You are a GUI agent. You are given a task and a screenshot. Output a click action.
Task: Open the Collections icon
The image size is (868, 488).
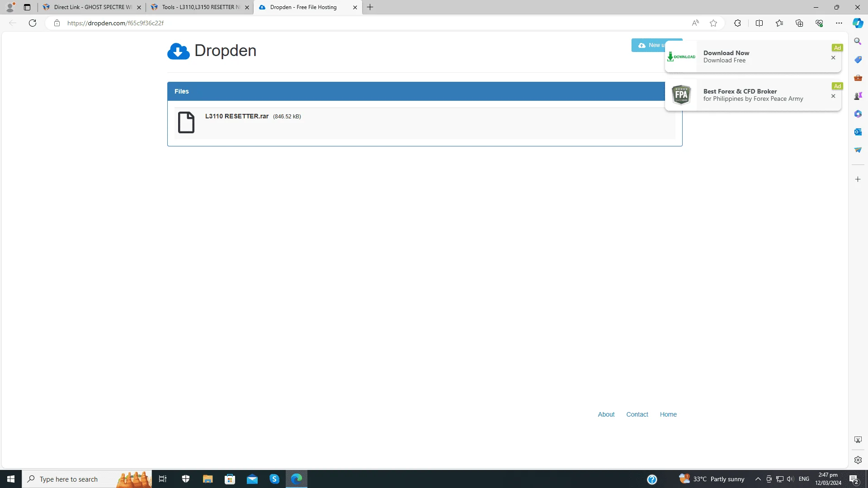(x=799, y=23)
